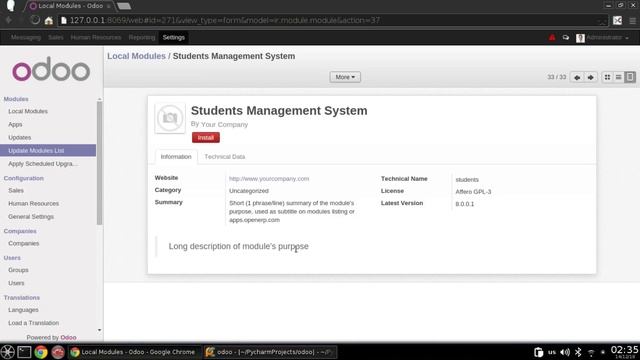This screenshot has height=360, width=640.
Task: Select Local Modules in sidebar
Action: pos(28,111)
